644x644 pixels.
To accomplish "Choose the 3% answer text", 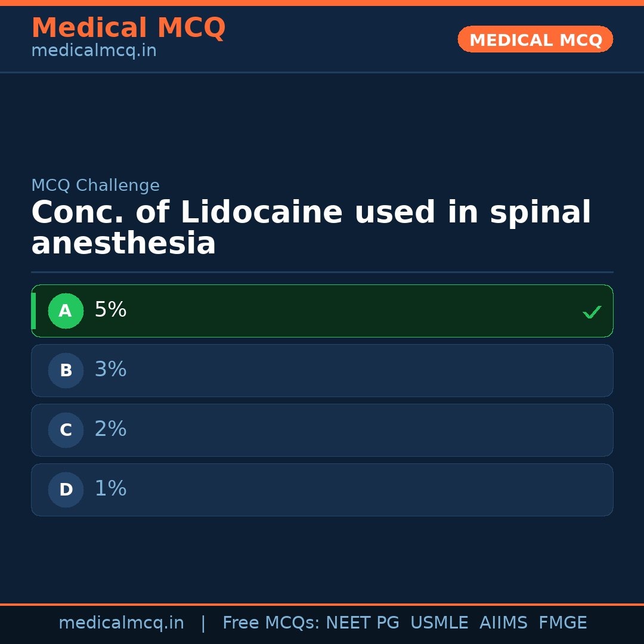I will pos(110,370).
